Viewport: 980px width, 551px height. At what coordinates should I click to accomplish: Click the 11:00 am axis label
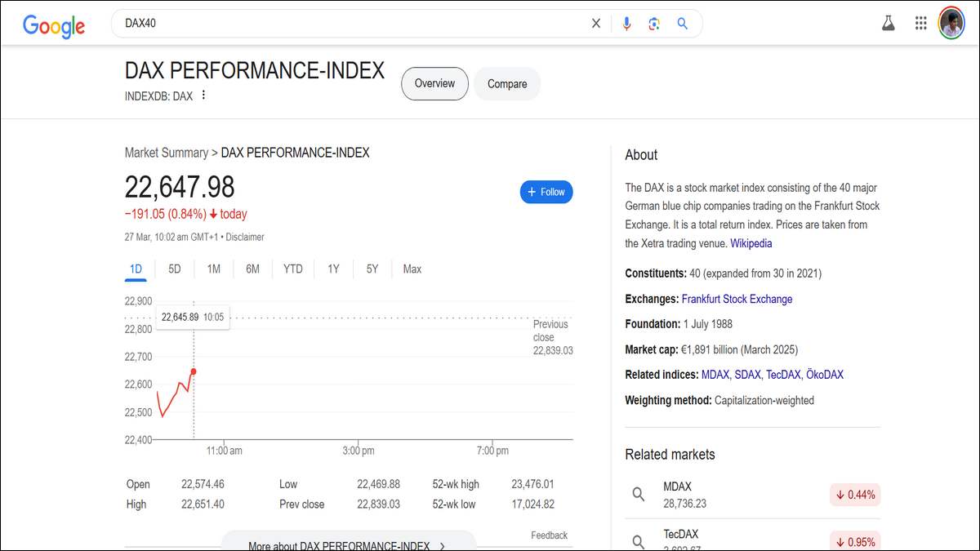(224, 451)
